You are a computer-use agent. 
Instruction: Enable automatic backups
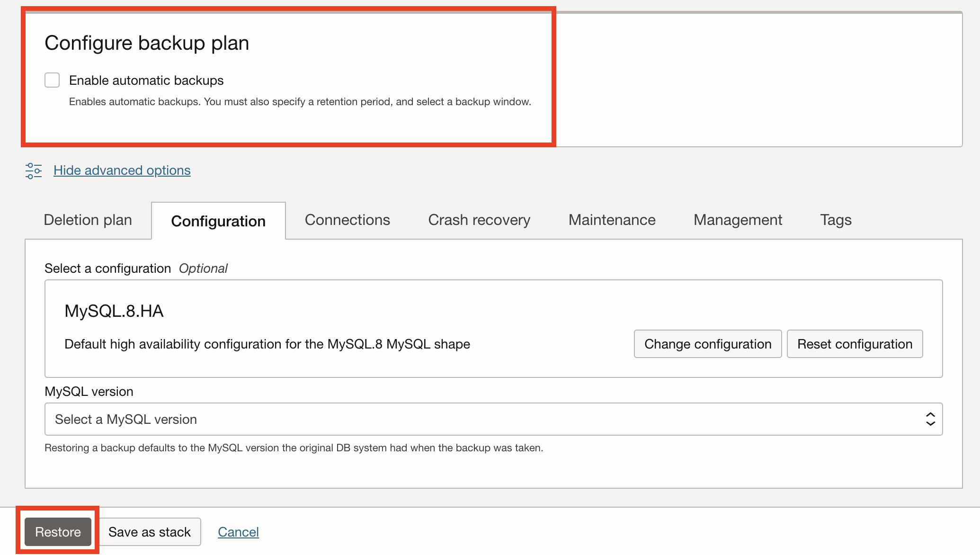[x=52, y=80]
